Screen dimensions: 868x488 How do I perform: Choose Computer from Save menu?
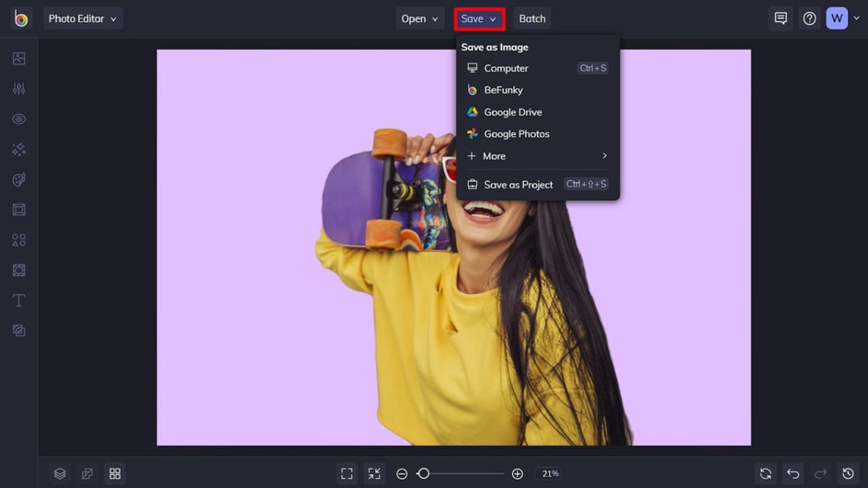click(506, 68)
